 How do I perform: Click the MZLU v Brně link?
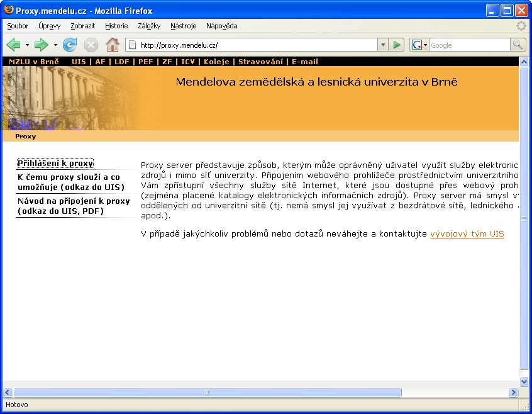[34, 62]
